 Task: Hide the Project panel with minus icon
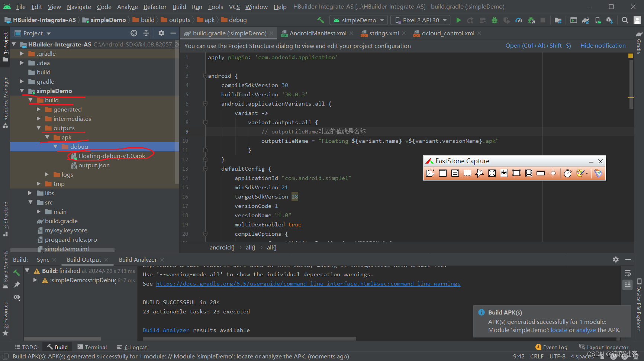[173, 33]
